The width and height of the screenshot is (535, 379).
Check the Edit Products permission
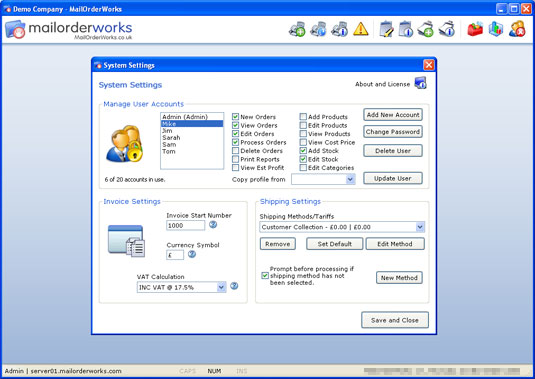[303, 126]
